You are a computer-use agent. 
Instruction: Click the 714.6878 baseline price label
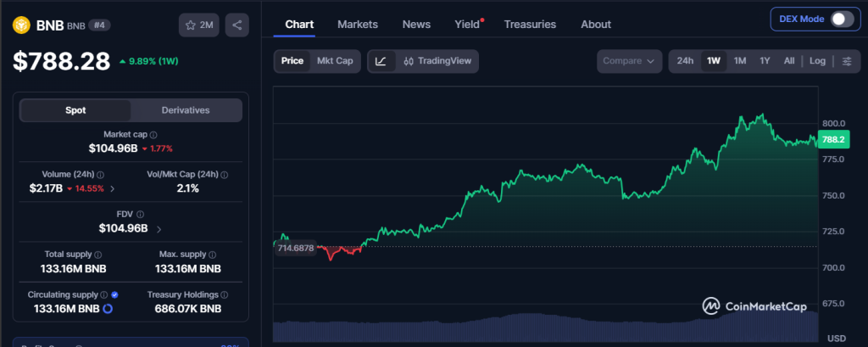point(296,248)
